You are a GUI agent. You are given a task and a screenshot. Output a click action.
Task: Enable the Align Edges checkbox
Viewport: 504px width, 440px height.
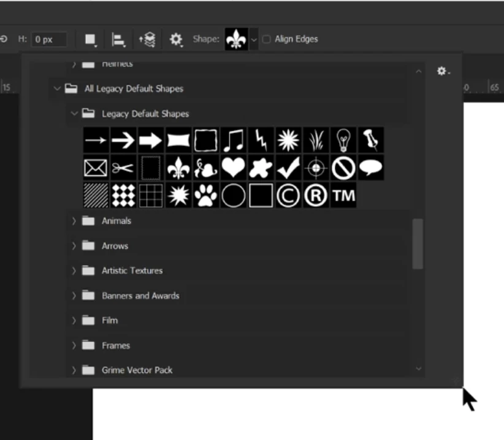pyautogui.click(x=267, y=39)
